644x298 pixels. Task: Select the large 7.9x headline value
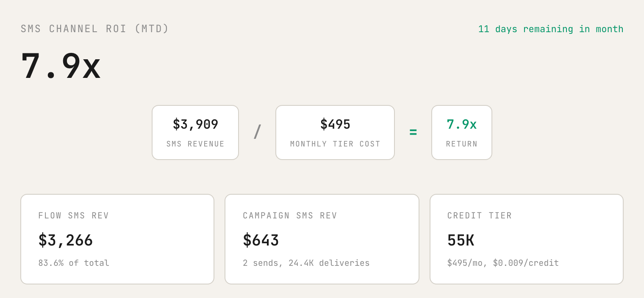tap(61, 66)
